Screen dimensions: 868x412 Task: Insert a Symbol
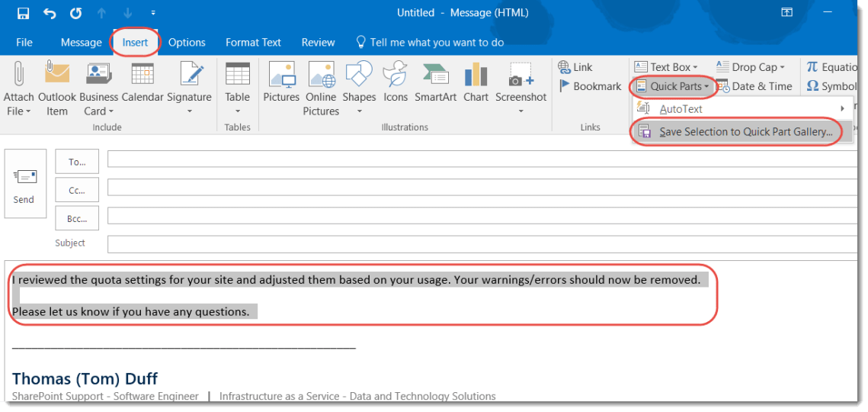[x=832, y=86]
